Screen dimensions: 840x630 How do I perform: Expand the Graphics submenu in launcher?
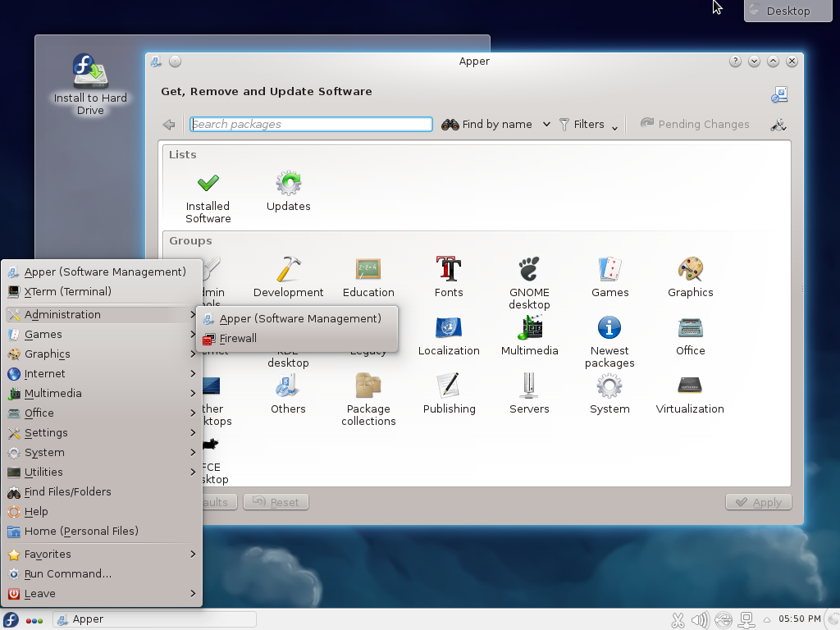[102, 354]
